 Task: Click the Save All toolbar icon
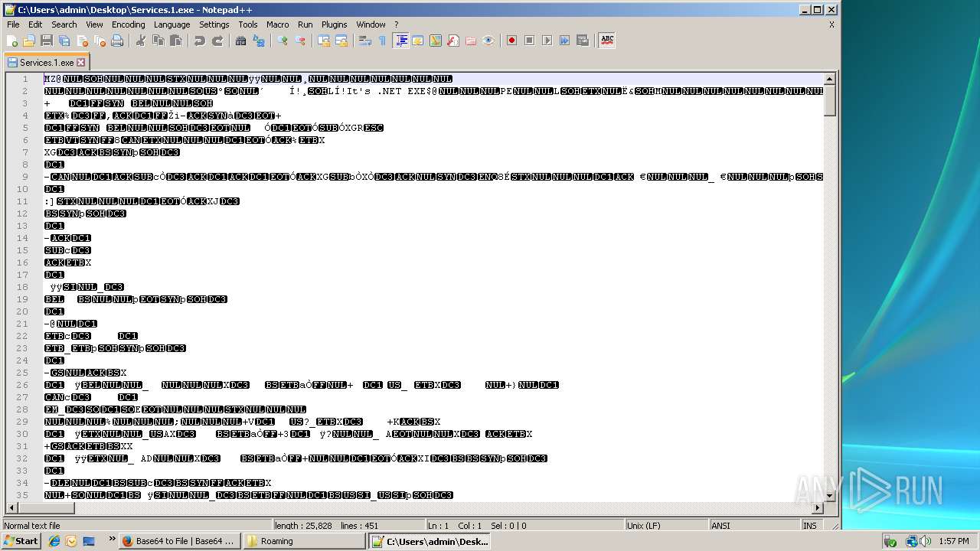[64, 41]
